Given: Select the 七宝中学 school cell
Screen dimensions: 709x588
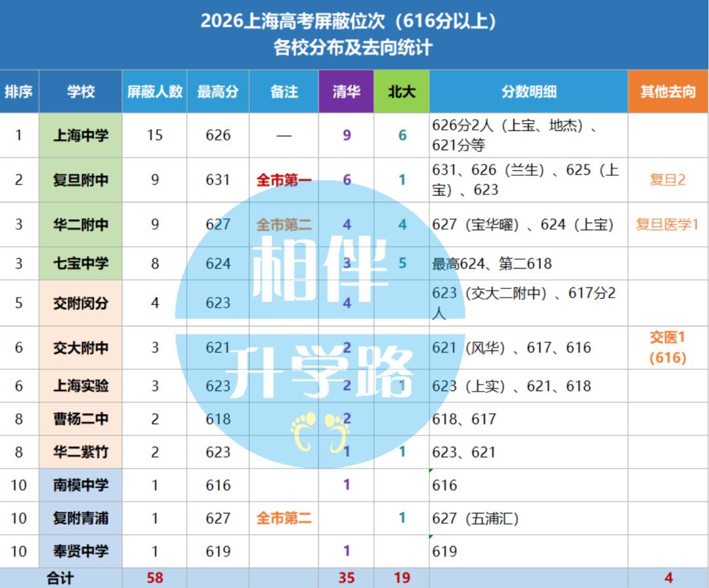Looking at the screenshot, I should (81, 263).
